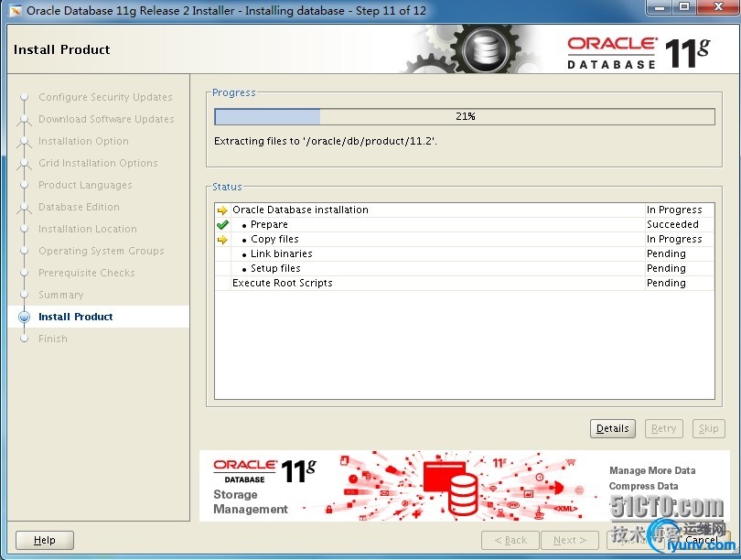Click the yellow arrow beside Copy files

(222, 240)
